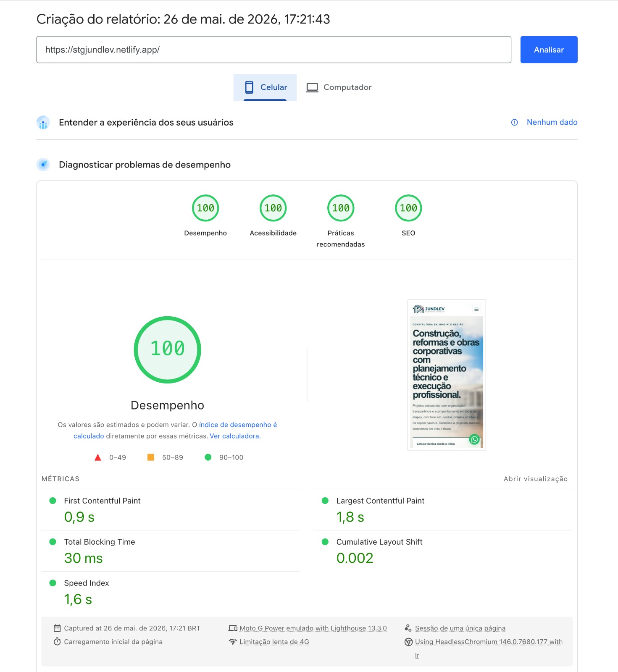
Task: Click the 30 ms metric value
Action: point(83,558)
